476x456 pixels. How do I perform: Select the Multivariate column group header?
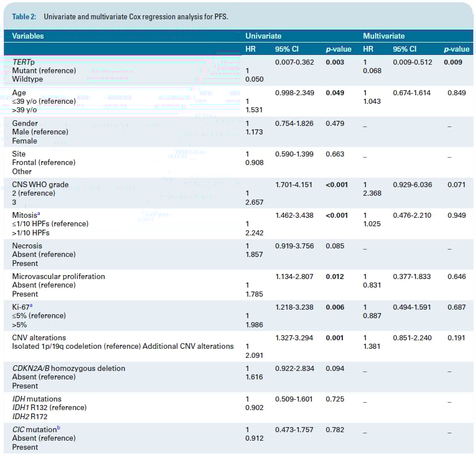click(x=384, y=36)
